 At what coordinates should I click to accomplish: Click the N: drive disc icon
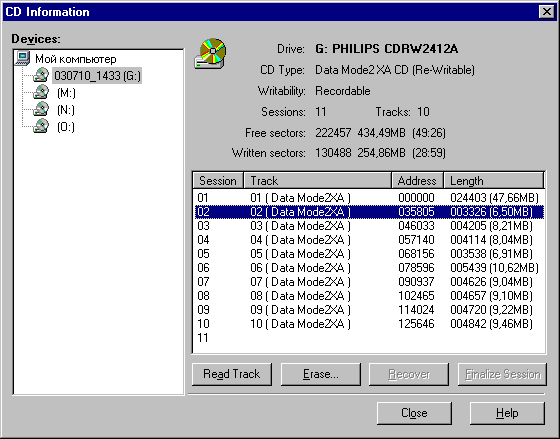click(x=41, y=110)
